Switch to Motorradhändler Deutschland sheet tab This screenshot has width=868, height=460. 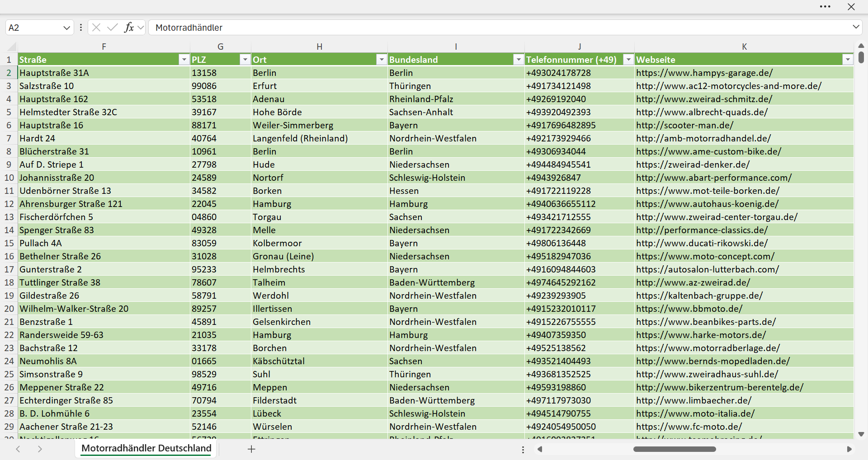pyautogui.click(x=146, y=448)
